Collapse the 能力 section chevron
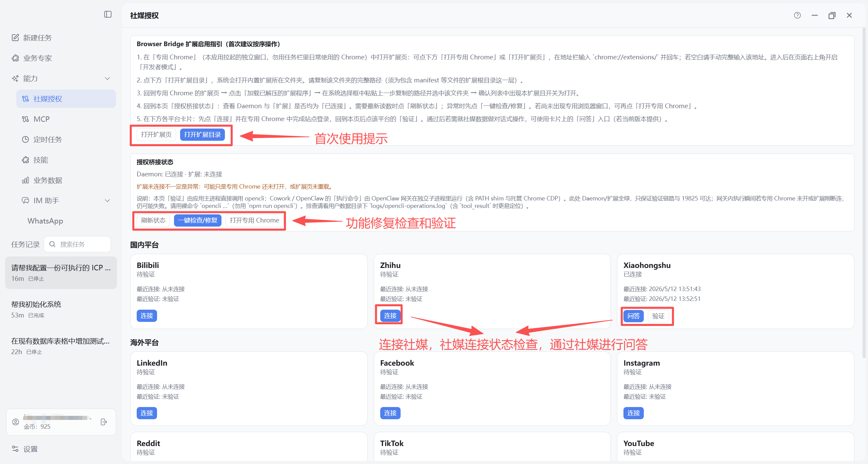The width and height of the screenshot is (868, 464). (x=108, y=78)
